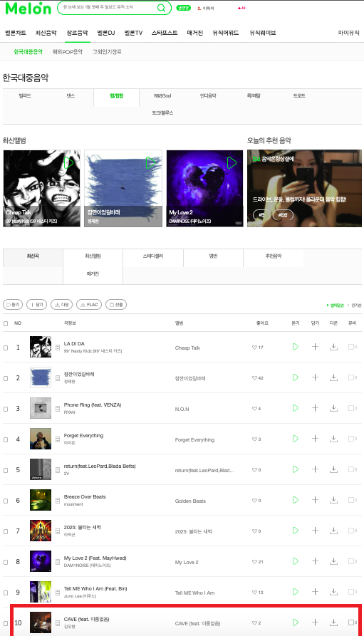
Task: Watch music video icon for Tell ME Who I Am
Action: [352, 592]
